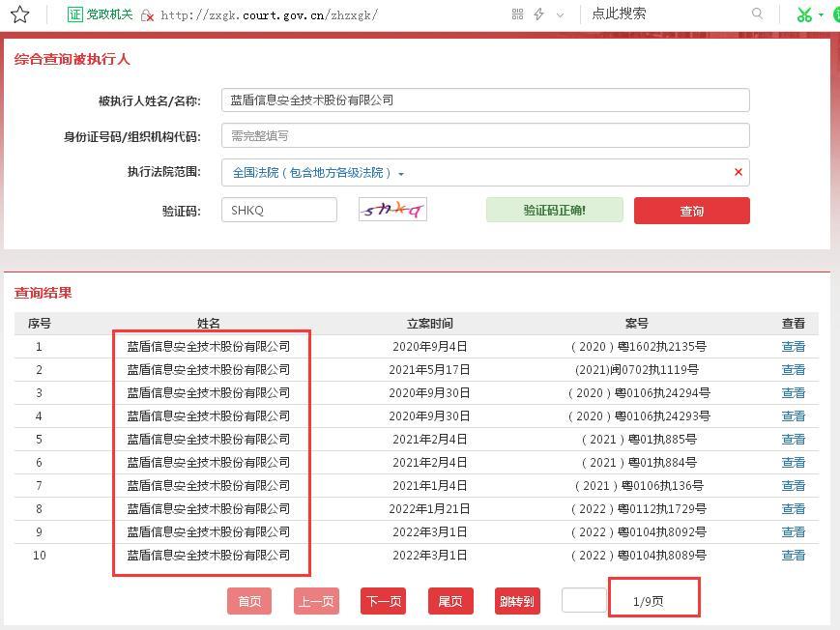Jump to last page with 尾页
The width and height of the screenshot is (840, 630).
[x=450, y=601]
